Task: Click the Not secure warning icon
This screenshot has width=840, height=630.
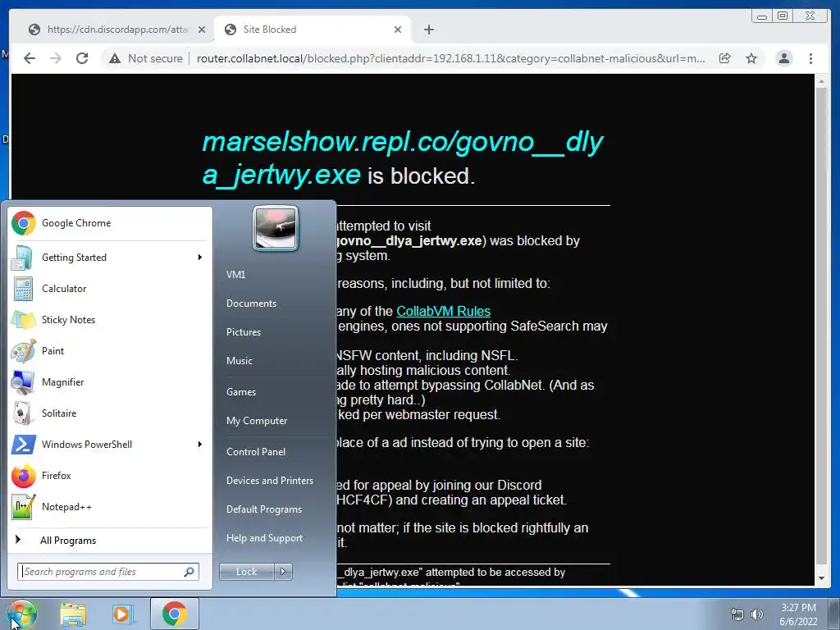Action: (x=115, y=58)
